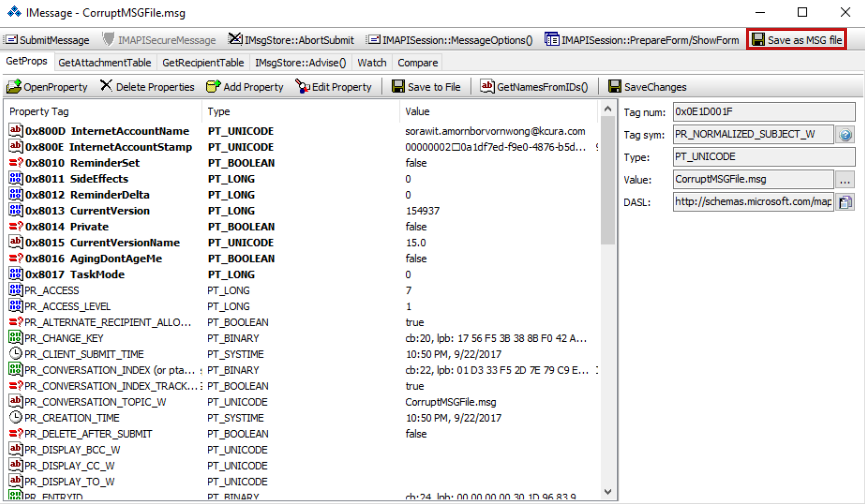Screen dimensions: 865x504
Task: Switch to the Watch tab
Action: click(372, 63)
